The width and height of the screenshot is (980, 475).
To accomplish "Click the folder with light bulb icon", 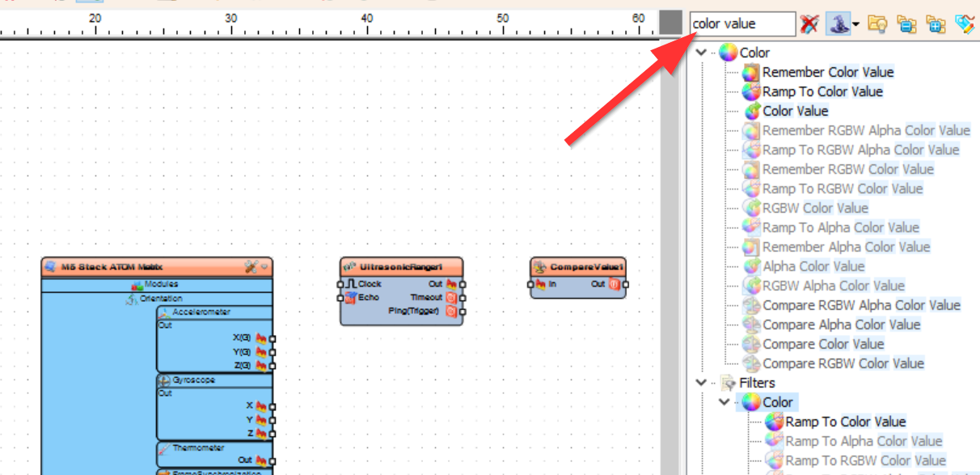I will coord(877,24).
